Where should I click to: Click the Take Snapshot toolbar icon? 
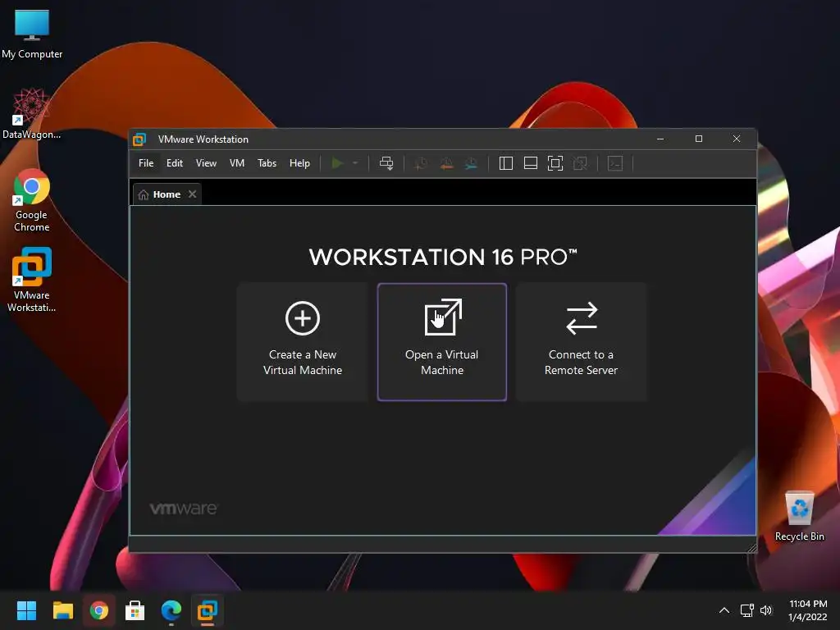(421, 163)
